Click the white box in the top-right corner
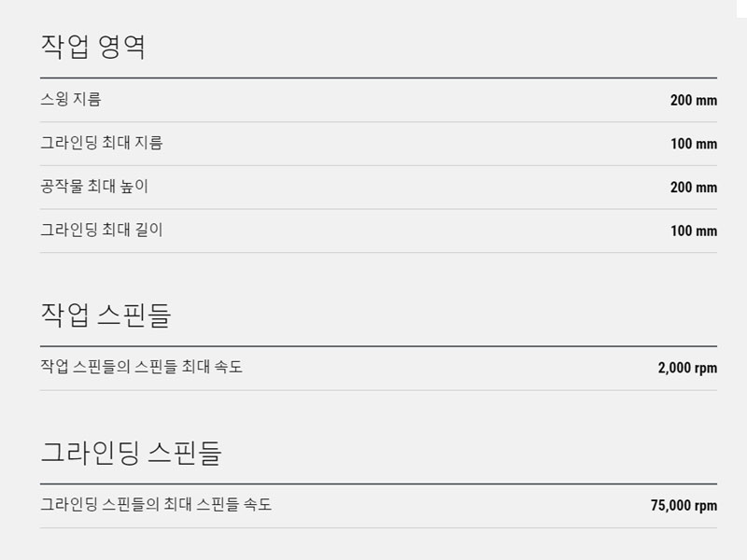The image size is (747, 560). (x=741, y=8)
